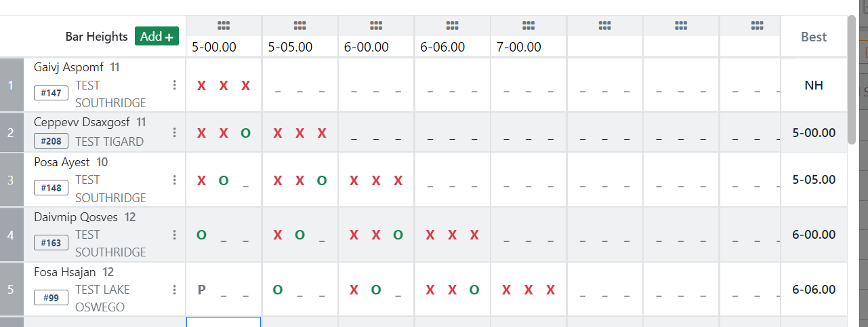Click grid icon above 5-00.00 bar height
868x327 pixels.
pos(224,26)
